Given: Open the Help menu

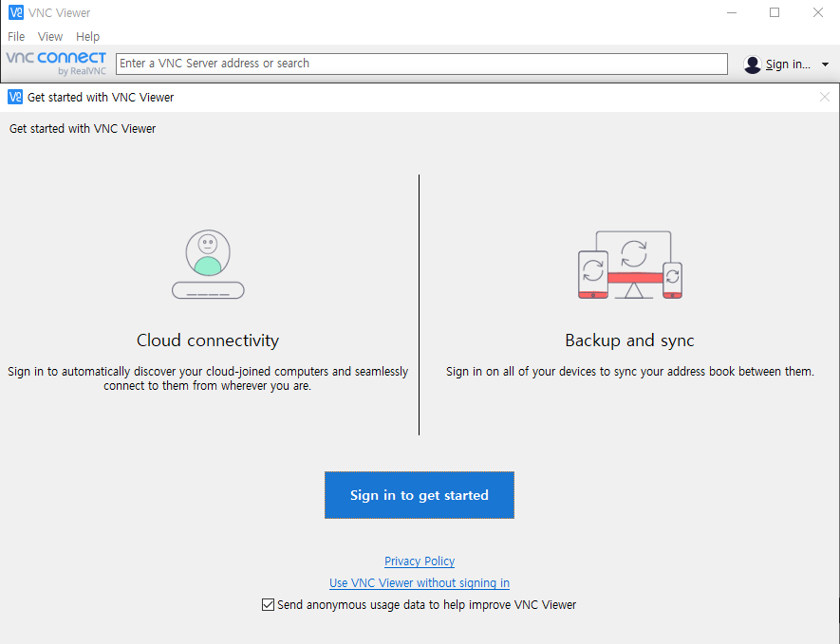Looking at the screenshot, I should (x=87, y=37).
